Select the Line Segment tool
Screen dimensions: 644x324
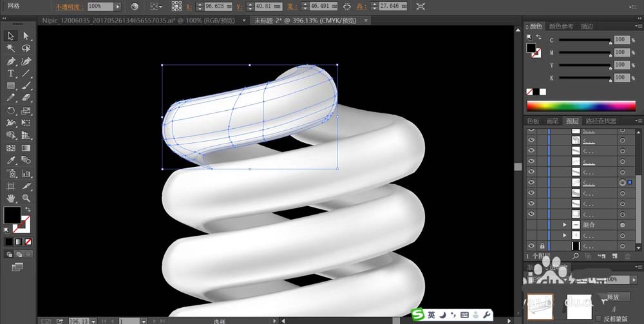pyautogui.click(x=26, y=73)
